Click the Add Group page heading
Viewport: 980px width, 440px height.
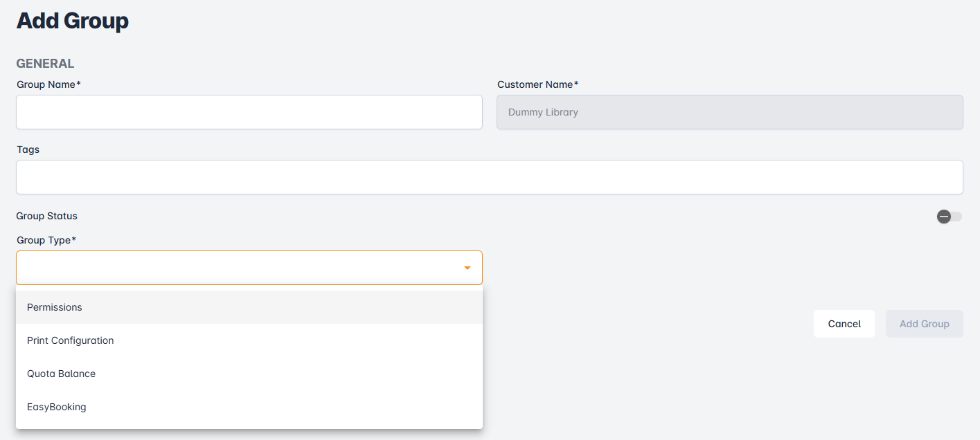pos(73,21)
